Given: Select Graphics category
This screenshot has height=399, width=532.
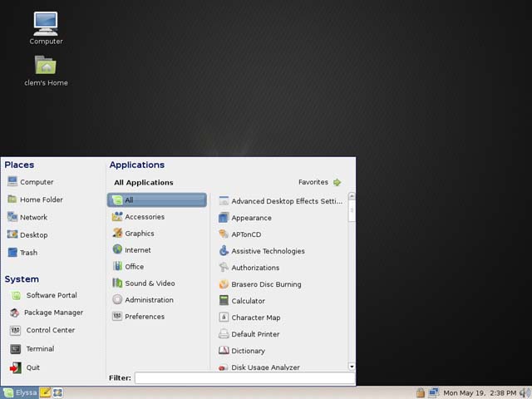Looking at the screenshot, I should (x=133, y=233).
